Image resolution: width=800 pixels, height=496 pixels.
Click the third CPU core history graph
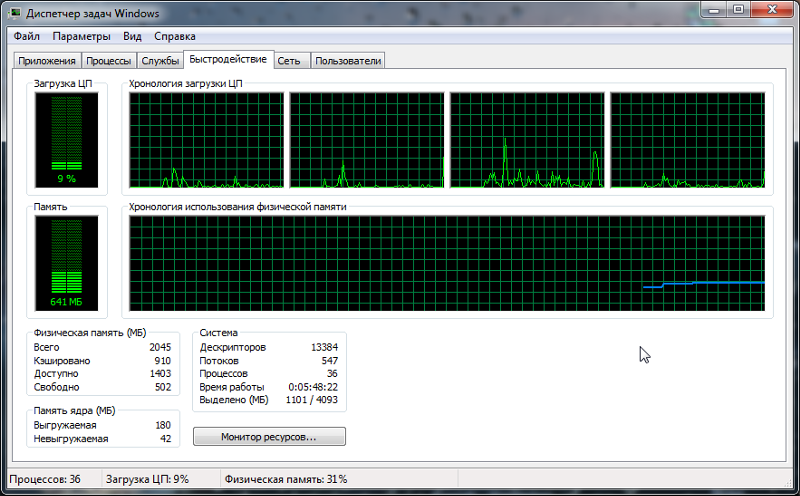[x=527, y=140]
